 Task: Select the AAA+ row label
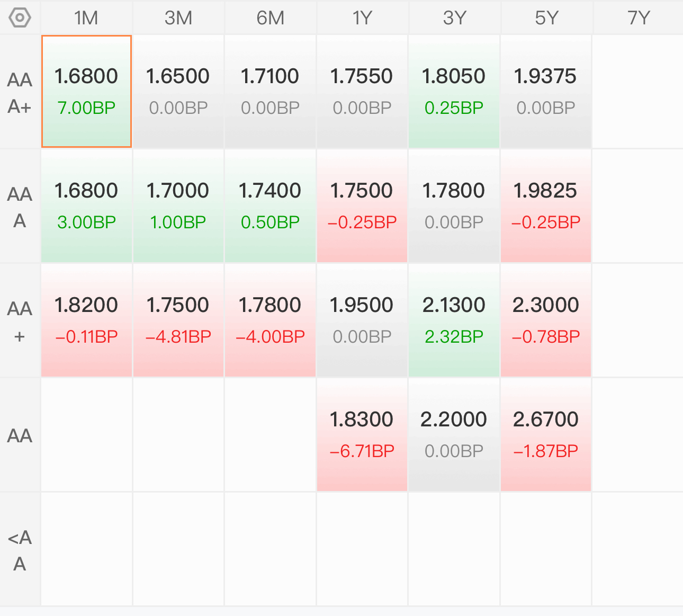point(20,93)
